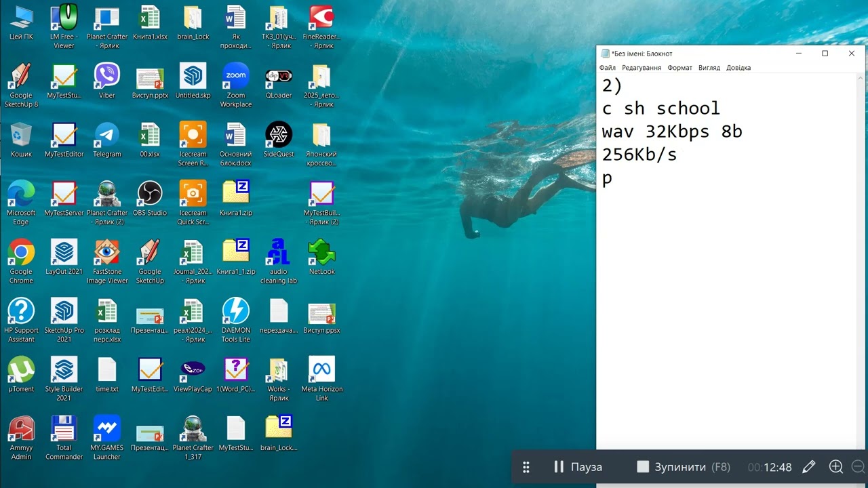Launch µTorrent desktop icon
868x488 pixels.
click(21, 375)
